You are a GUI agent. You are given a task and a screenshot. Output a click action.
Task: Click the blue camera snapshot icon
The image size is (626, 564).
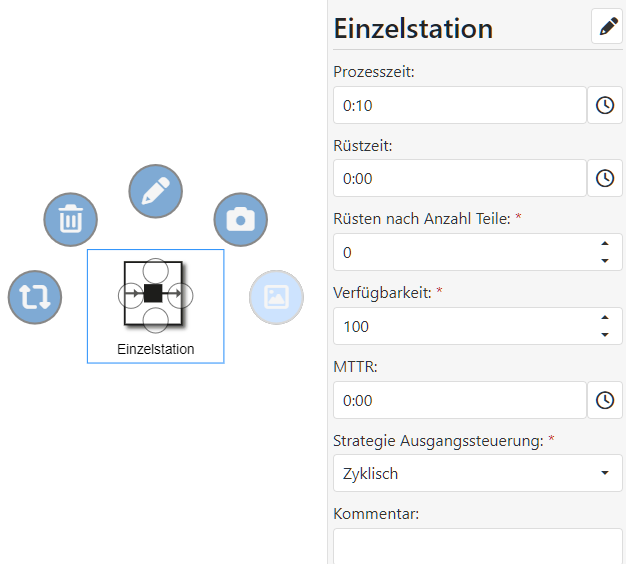[241, 220]
